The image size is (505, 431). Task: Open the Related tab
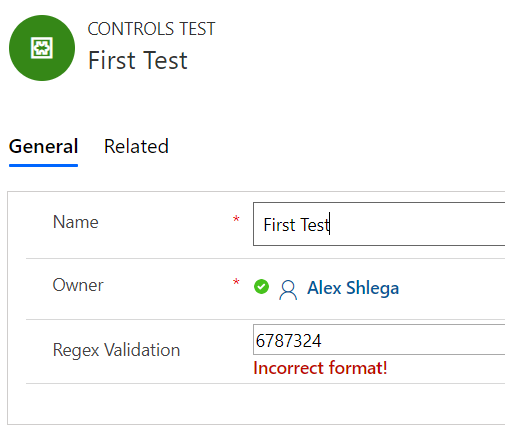(136, 146)
